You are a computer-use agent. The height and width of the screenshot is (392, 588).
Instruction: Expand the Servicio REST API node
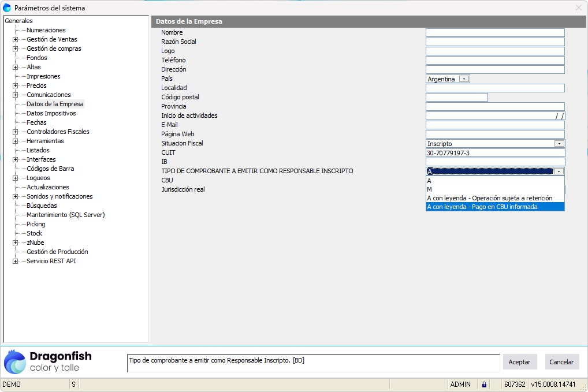(16, 261)
